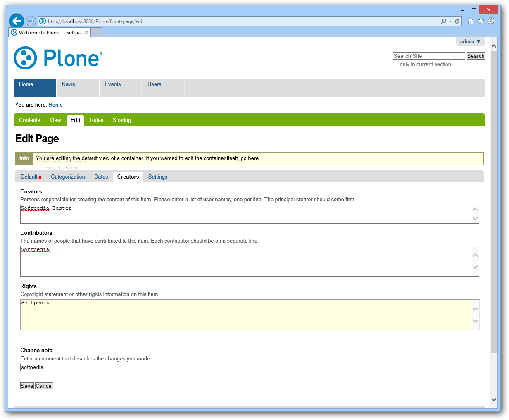The height and width of the screenshot is (420, 509).
Task: Click the Save button
Action: click(x=27, y=386)
